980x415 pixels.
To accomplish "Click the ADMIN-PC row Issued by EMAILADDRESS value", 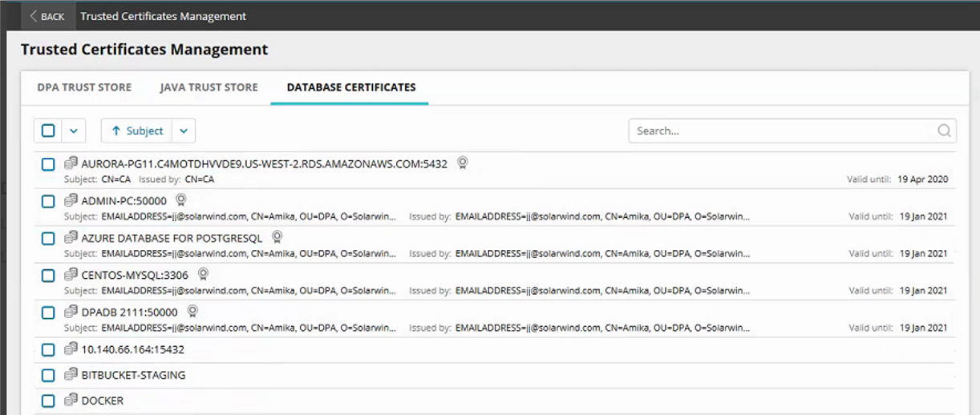I will 603,216.
